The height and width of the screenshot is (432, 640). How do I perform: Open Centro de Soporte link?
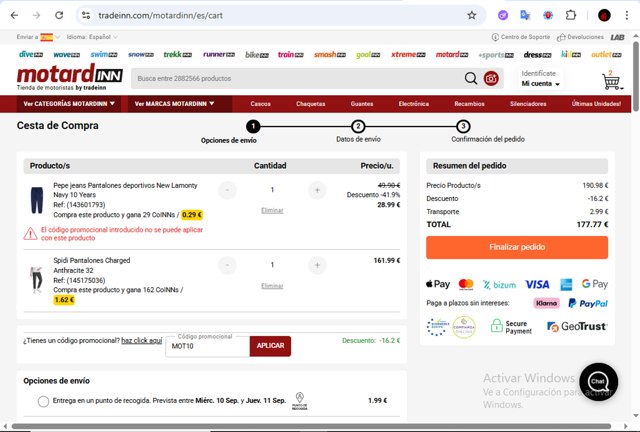521,37
